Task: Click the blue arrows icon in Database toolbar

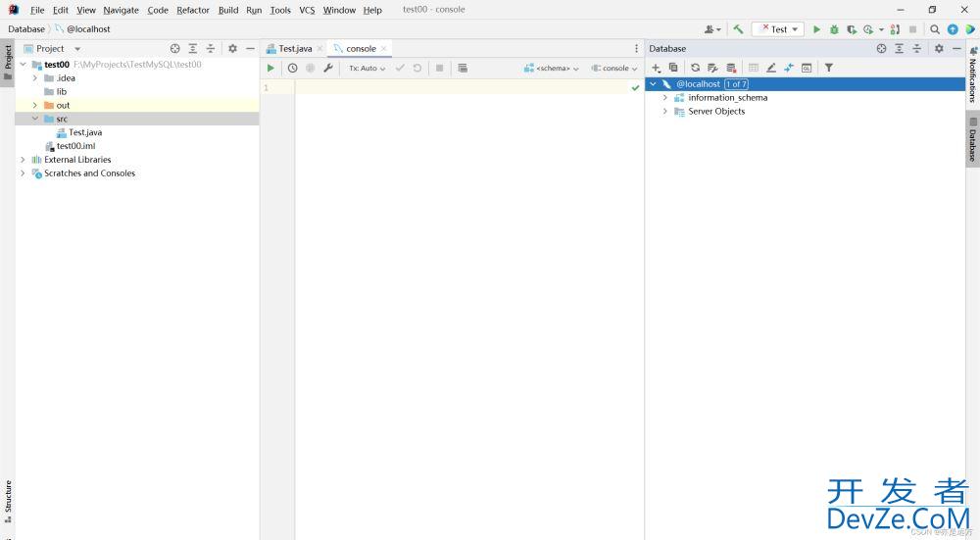Action: pos(789,68)
